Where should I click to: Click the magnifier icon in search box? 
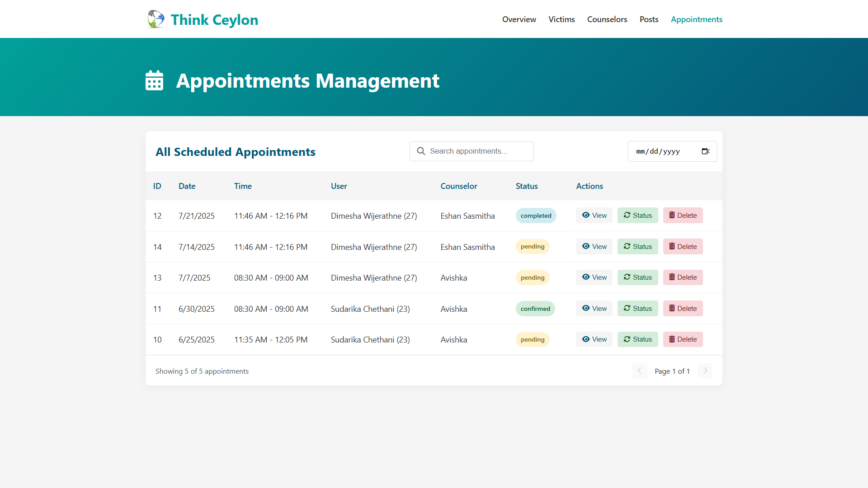(x=421, y=151)
